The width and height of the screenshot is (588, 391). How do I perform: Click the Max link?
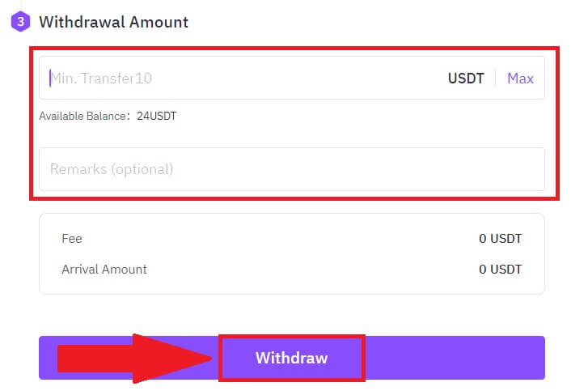coord(520,79)
